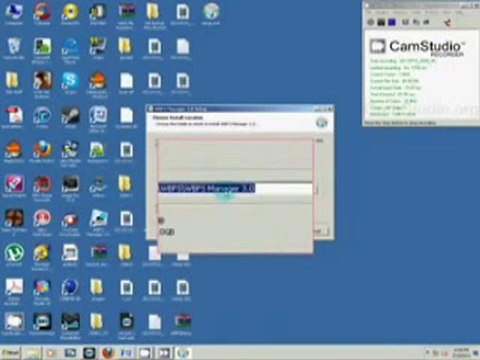Viewport: 480px width, 360px height.
Task: Select the Adobe Reader desktop shortcut
Action: pyautogui.click(x=14, y=292)
